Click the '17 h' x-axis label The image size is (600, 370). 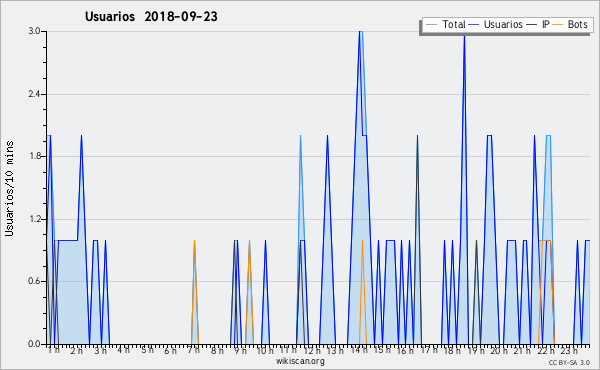[x=429, y=350]
